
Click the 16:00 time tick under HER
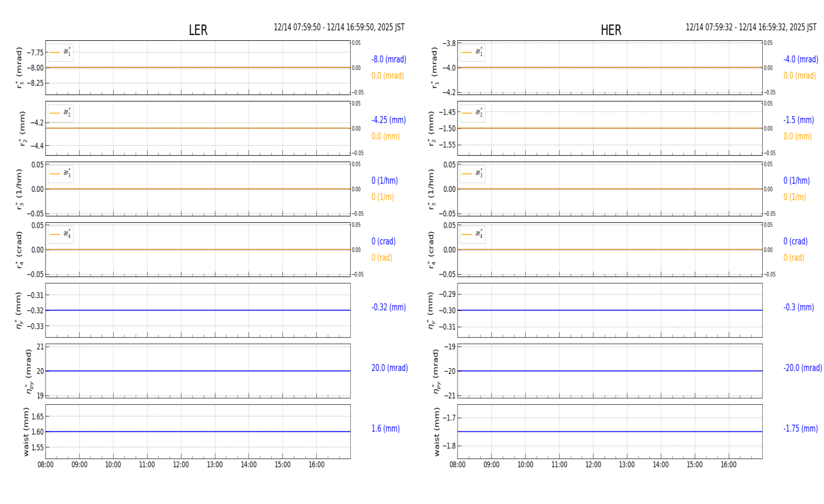coord(728,465)
